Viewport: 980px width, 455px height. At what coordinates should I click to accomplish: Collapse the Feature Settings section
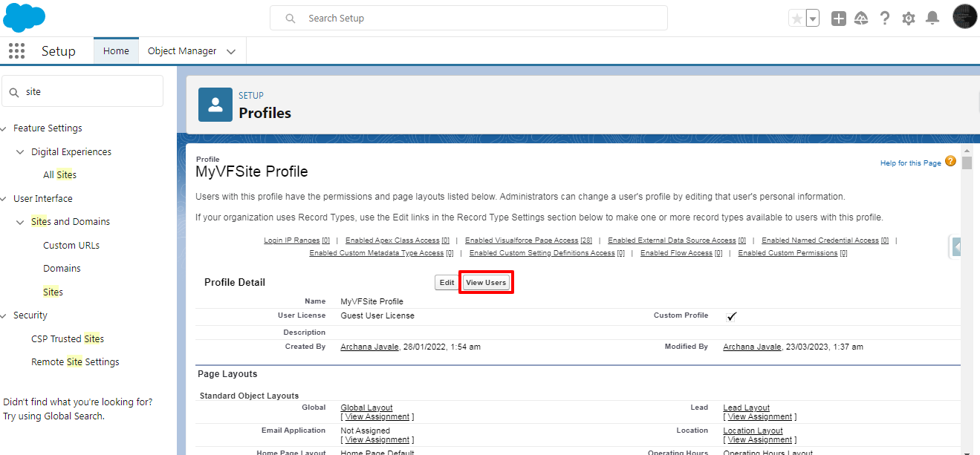[4, 128]
